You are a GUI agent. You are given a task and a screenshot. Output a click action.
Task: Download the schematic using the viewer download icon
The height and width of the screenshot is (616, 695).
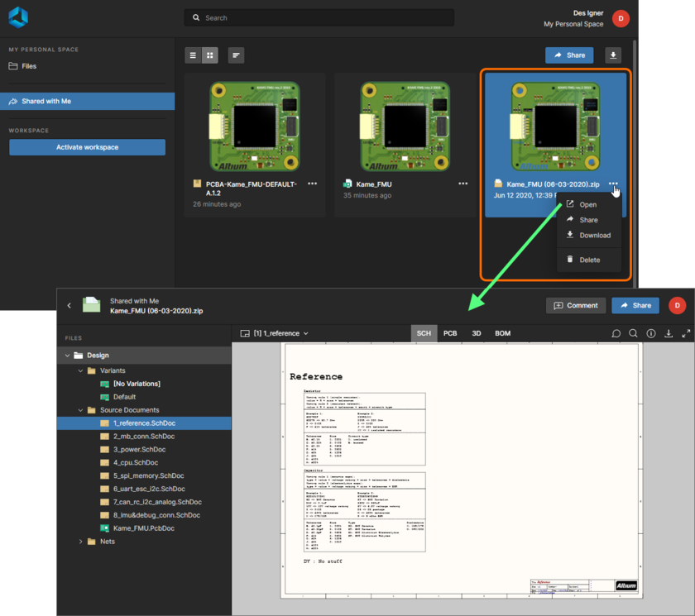click(670, 333)
